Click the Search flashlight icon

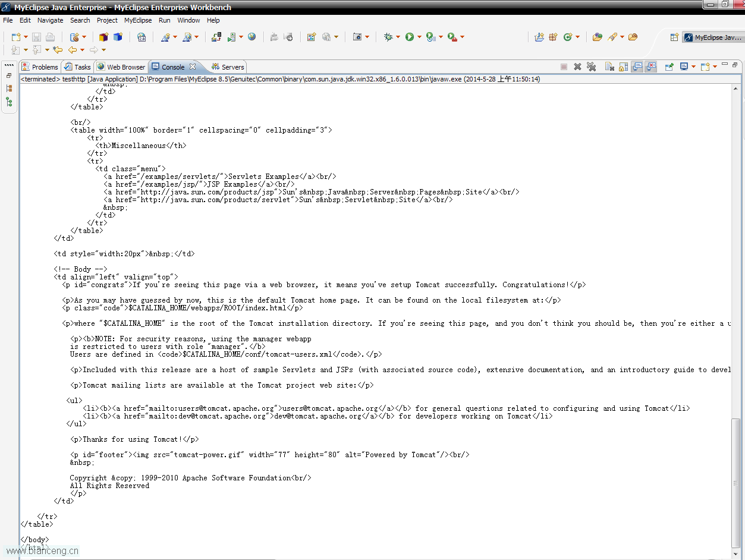tap(612, 37)
